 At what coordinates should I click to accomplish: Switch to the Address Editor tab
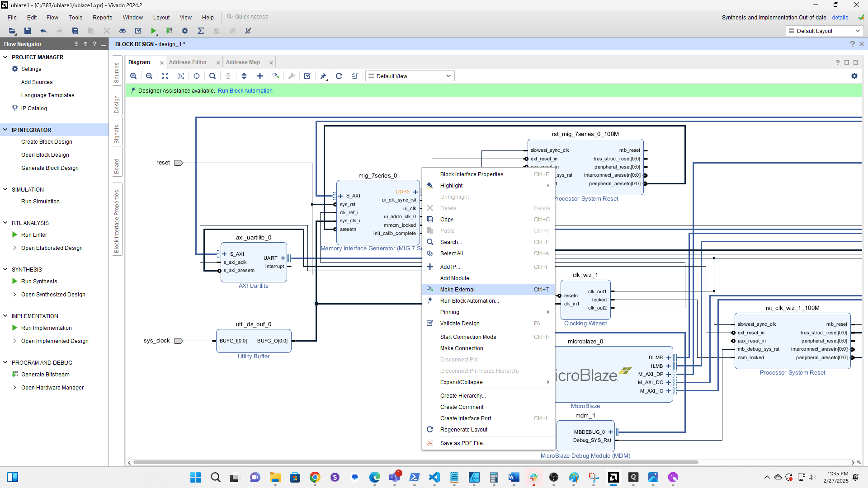coord(188,62)
